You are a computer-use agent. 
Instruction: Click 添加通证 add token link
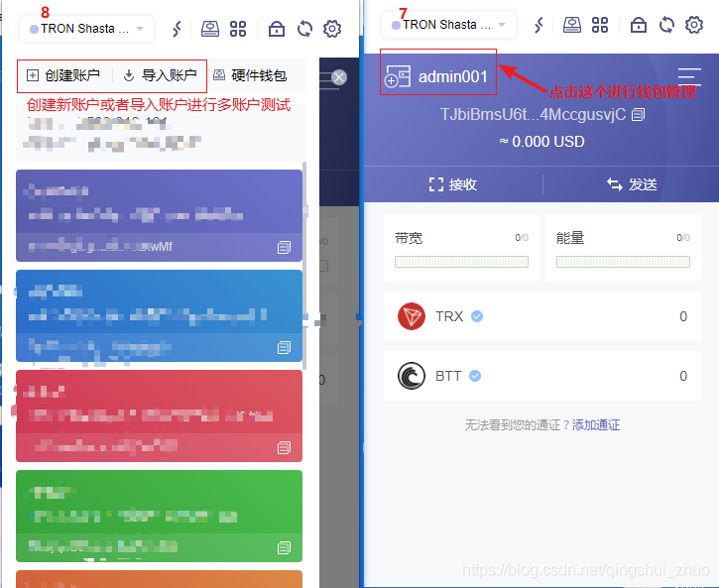[596, 424]
